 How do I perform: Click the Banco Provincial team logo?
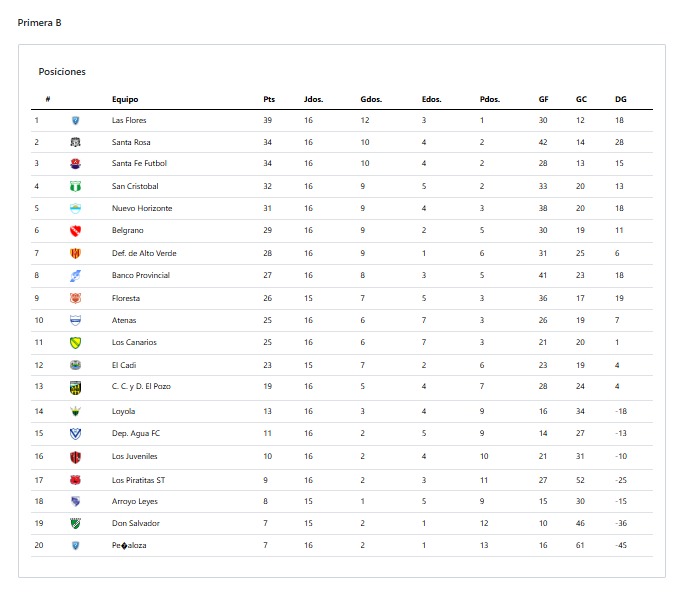pos(75,276)
